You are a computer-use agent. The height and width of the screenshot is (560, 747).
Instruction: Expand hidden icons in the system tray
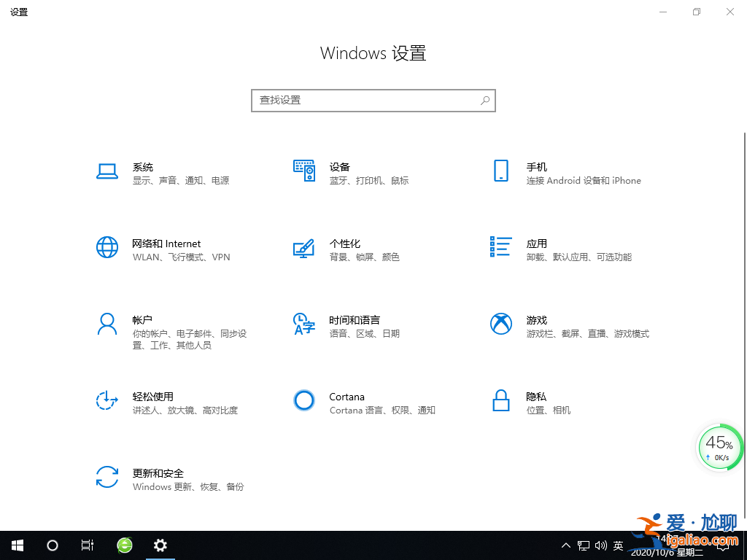coord(566,545)
